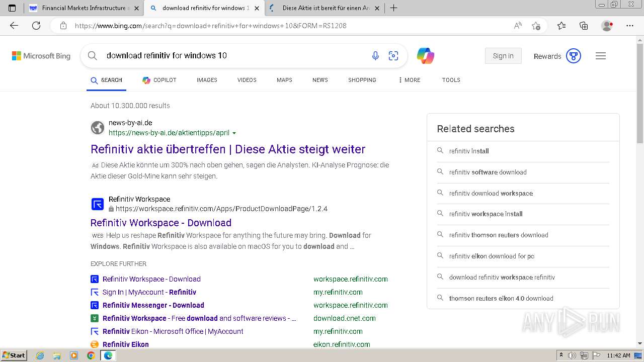Image resolution: width=644 pixels, height=362 pixels.
Task: Select the SHOPPING search tab
Action: coord(362,80)
